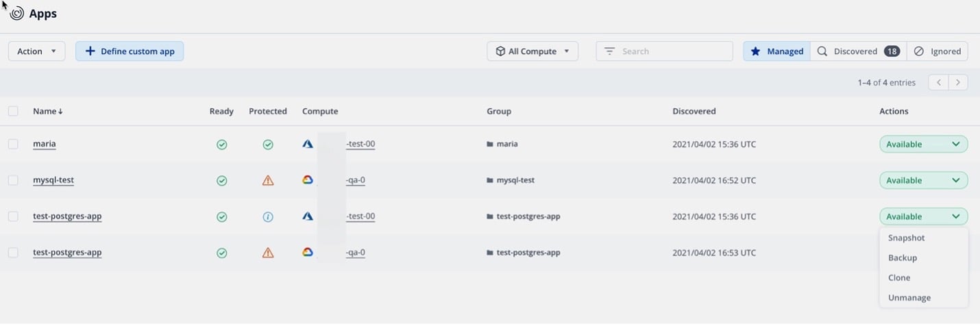The width and height of the screenshot is (980, 326).
Task: Click Define custom app button
Action: [130, 51]
